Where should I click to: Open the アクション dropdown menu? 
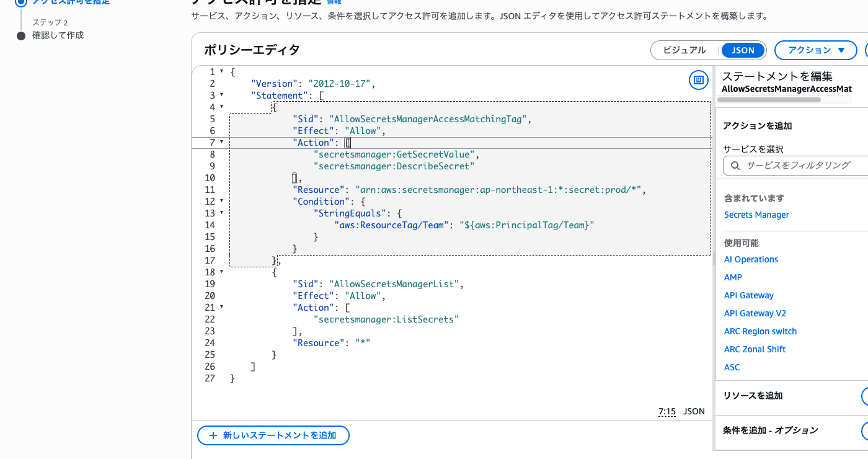pos(816,50)
